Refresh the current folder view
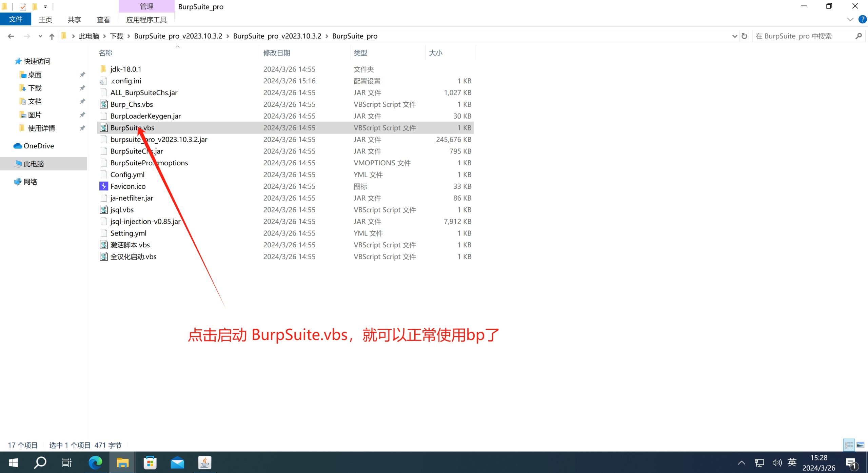The image size is (868, 473). coord(744,36)
